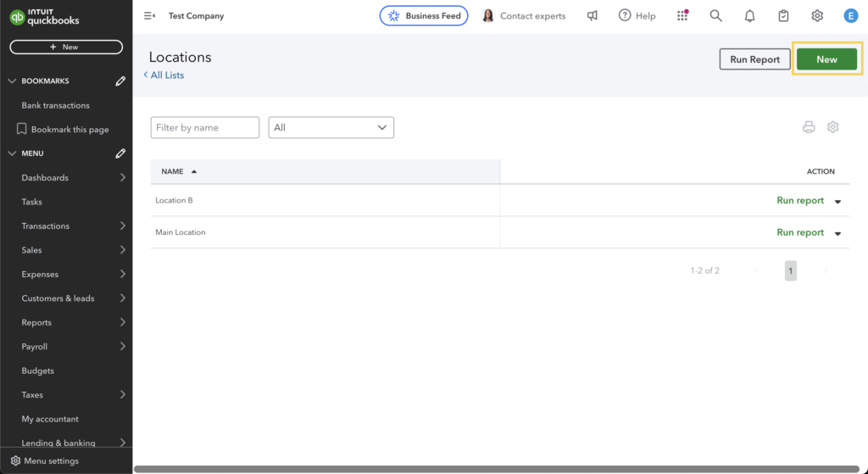868x474 pixels.
Task: Click the search magnifier icon
Action: point(715,15)
